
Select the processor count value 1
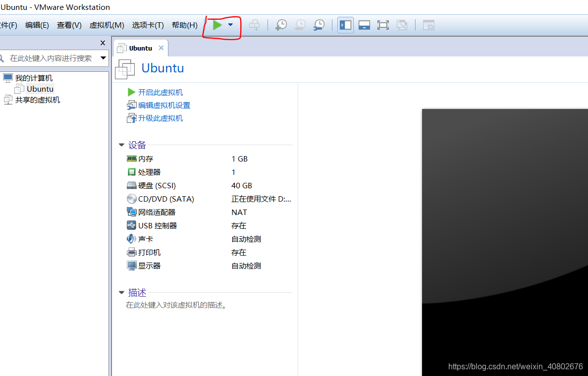coord(233,172)
